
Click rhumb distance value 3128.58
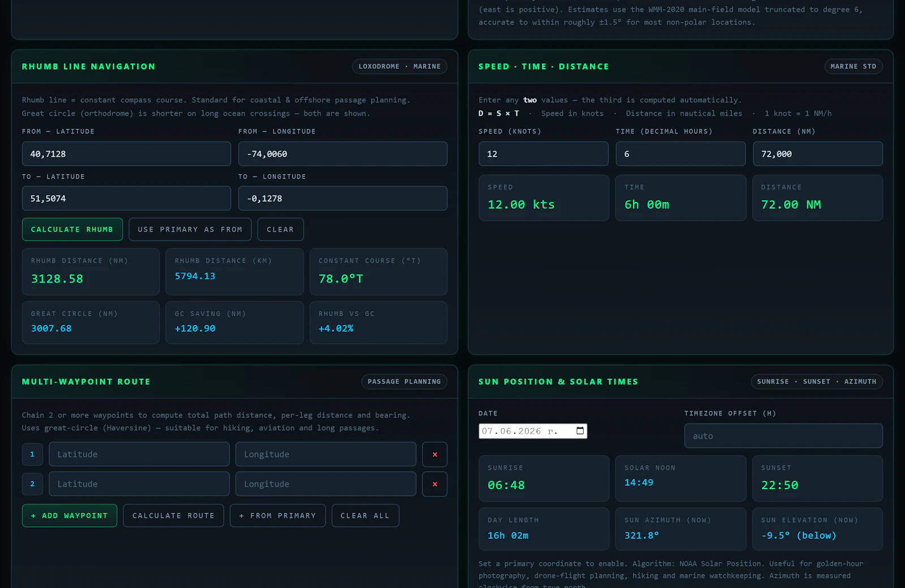point(57,279)
